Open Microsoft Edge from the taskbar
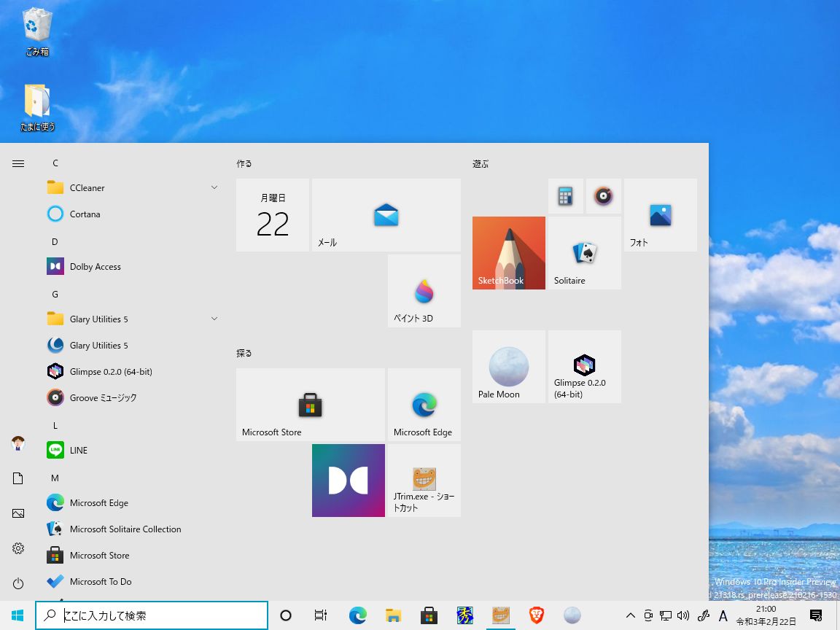 point(357,615)
